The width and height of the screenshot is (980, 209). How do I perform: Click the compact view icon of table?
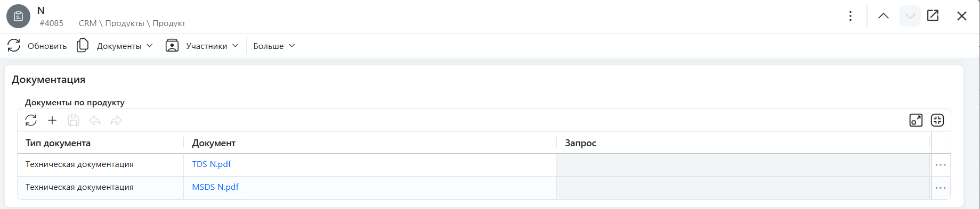coord(937,120)
